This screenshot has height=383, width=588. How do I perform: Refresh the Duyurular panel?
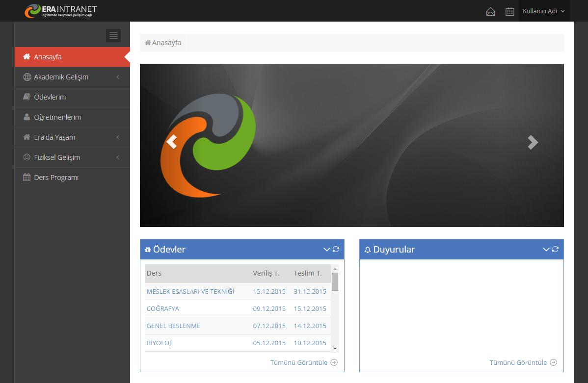click(555, 249)
